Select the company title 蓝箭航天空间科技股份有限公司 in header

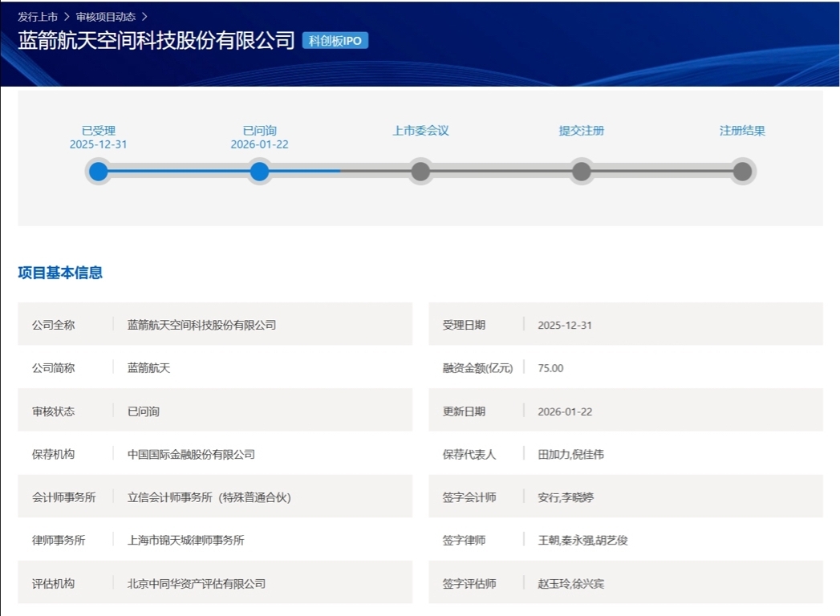coord(156,40)
